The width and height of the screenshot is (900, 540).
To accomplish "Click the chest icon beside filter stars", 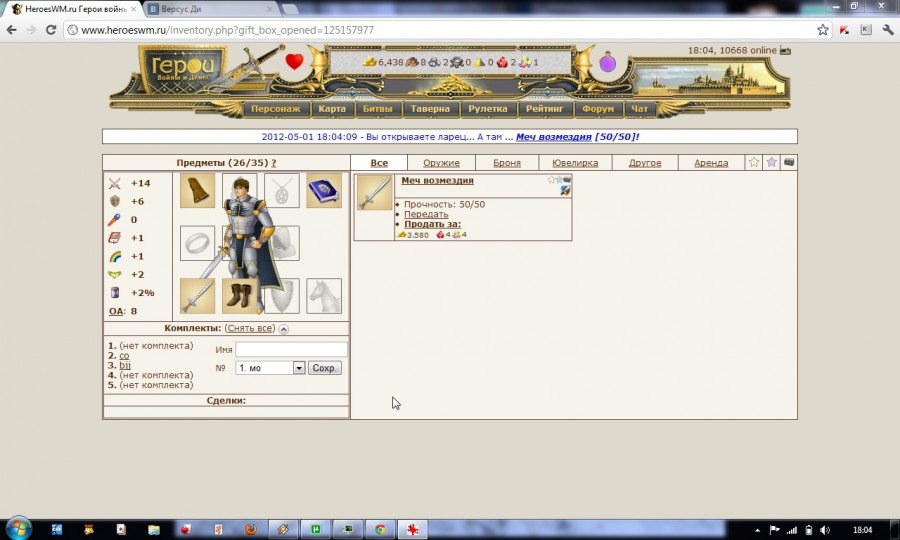I will [x=789, y=162].
